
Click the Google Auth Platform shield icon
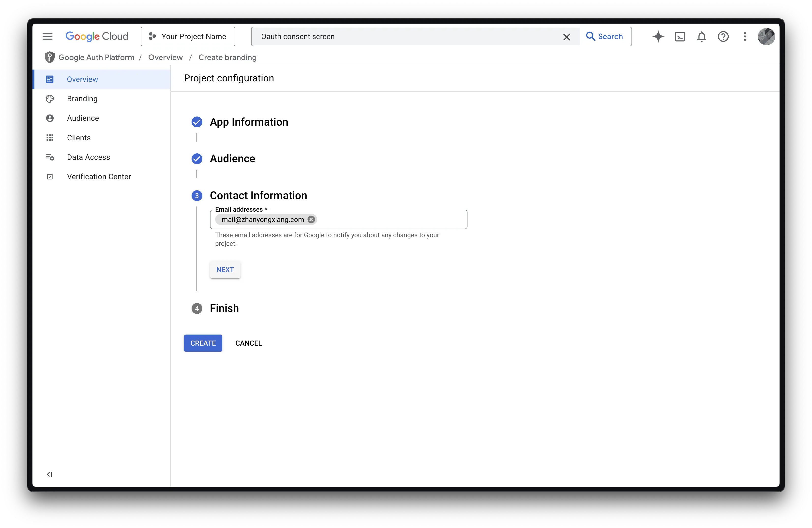49,57
